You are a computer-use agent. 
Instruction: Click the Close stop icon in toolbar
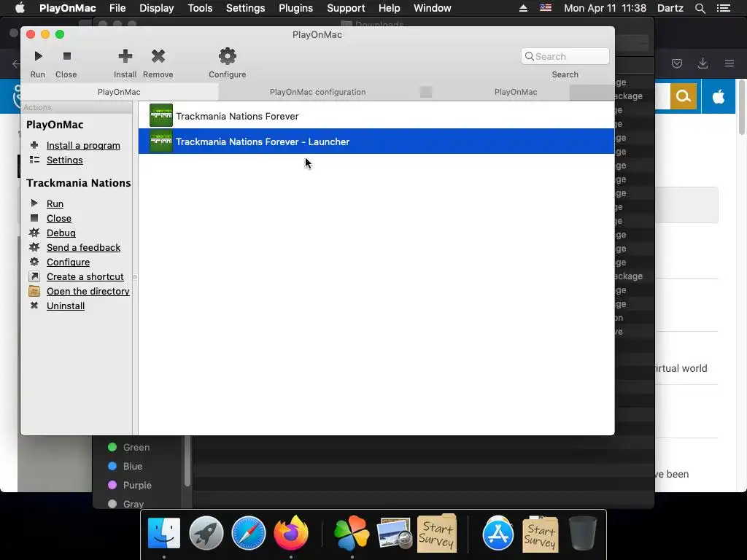[x=66, y=56]
